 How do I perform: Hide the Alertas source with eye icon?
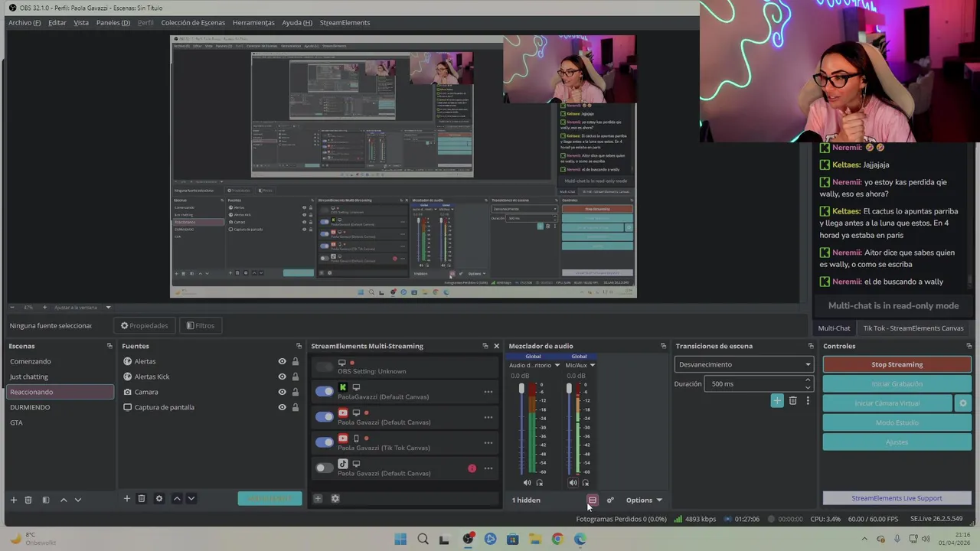tap(282, 361)
